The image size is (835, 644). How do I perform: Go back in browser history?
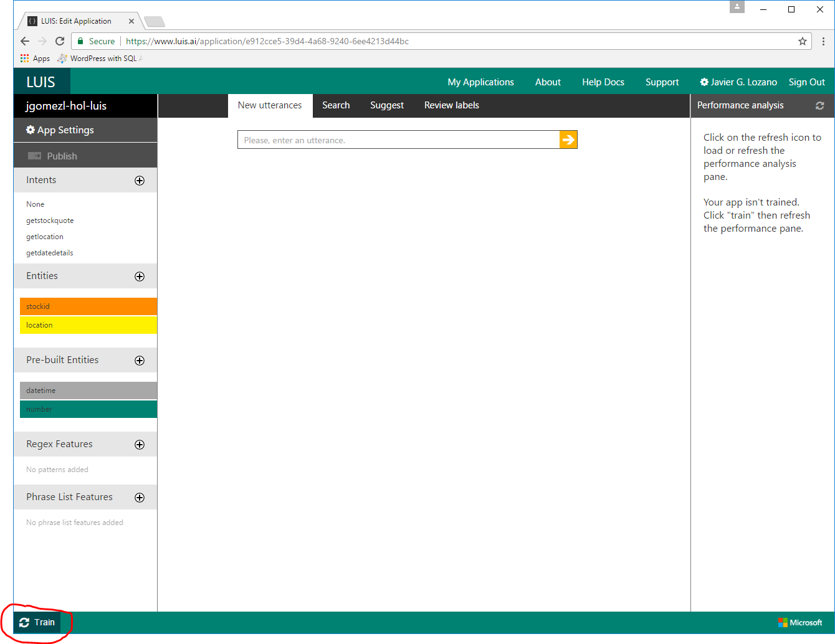click(x=25, y=41)
